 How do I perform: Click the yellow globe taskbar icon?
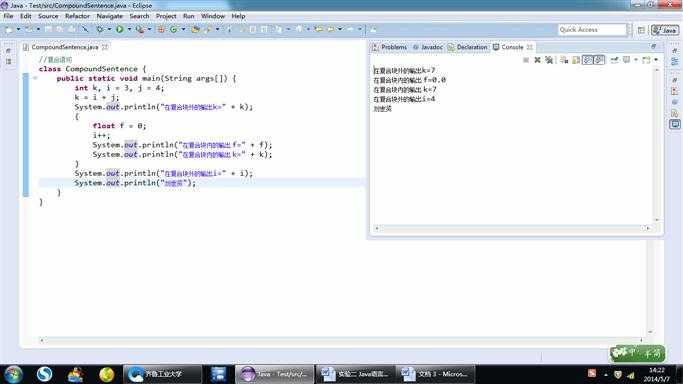[x=106, y=374]
